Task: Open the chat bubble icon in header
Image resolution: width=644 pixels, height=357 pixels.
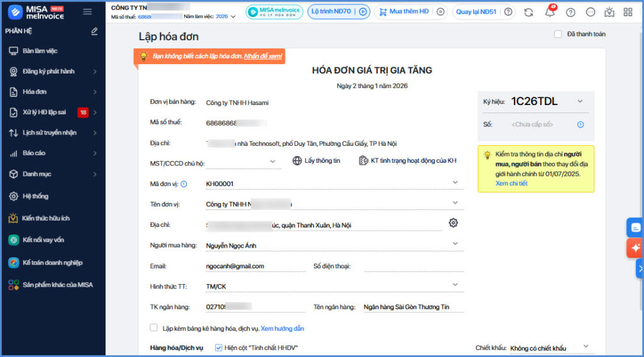Action: click(590, 13)
